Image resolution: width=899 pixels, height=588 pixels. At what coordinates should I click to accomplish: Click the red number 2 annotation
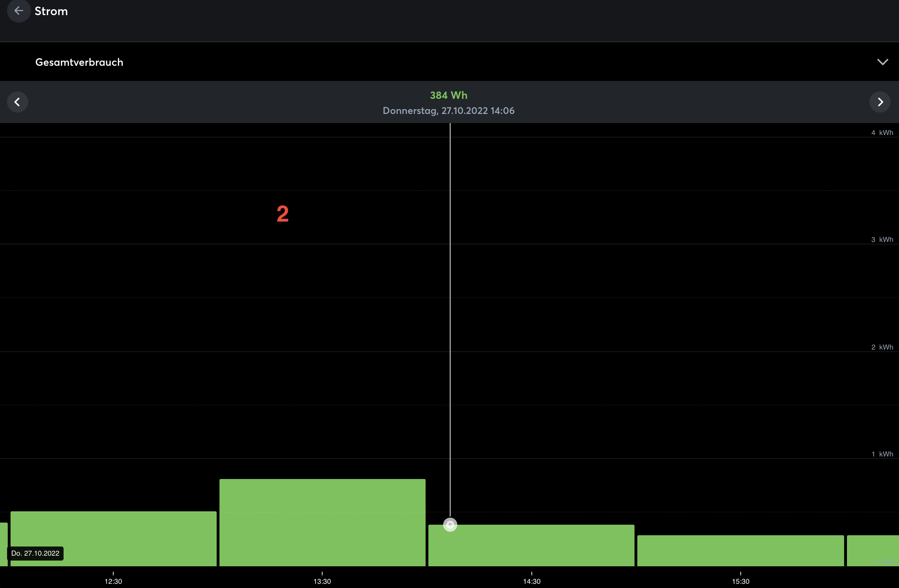coord(282,214)
